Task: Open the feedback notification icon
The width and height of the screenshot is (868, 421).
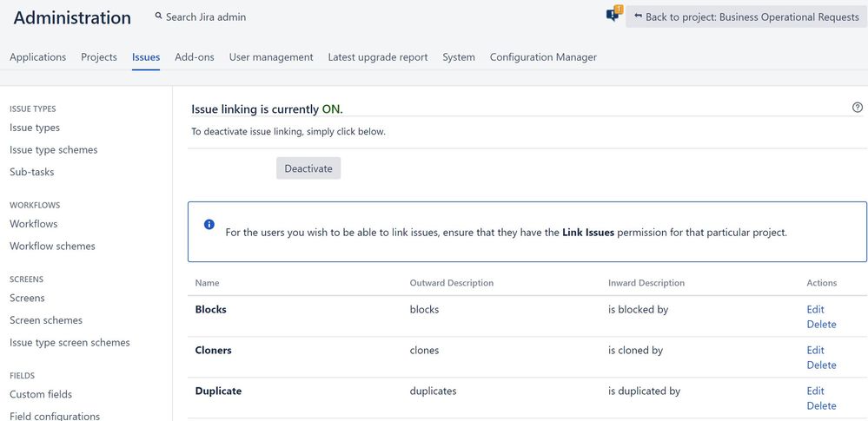Action: point(614,15)
